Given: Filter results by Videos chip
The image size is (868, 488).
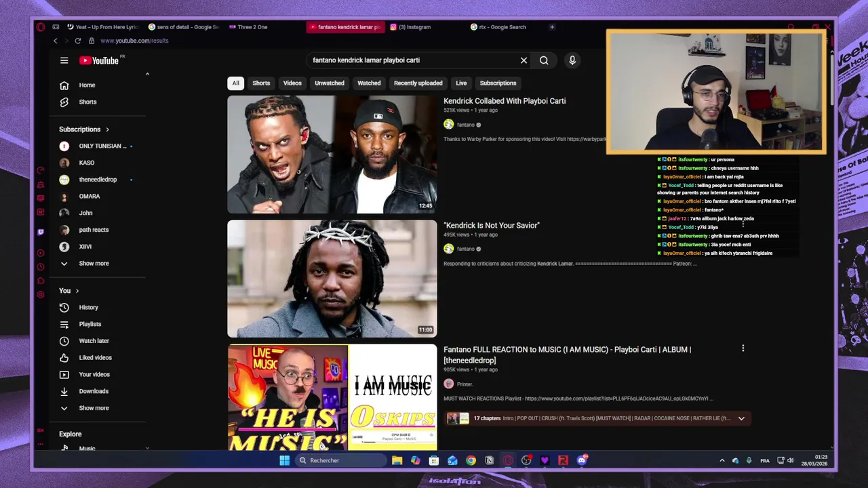Looking at the screenshot, I should point(292,83).
